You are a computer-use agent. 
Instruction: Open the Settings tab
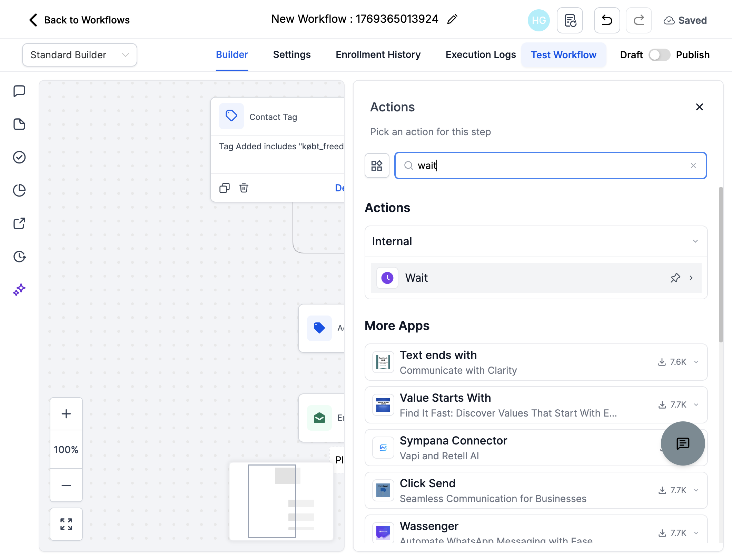(x=292, y=55)
